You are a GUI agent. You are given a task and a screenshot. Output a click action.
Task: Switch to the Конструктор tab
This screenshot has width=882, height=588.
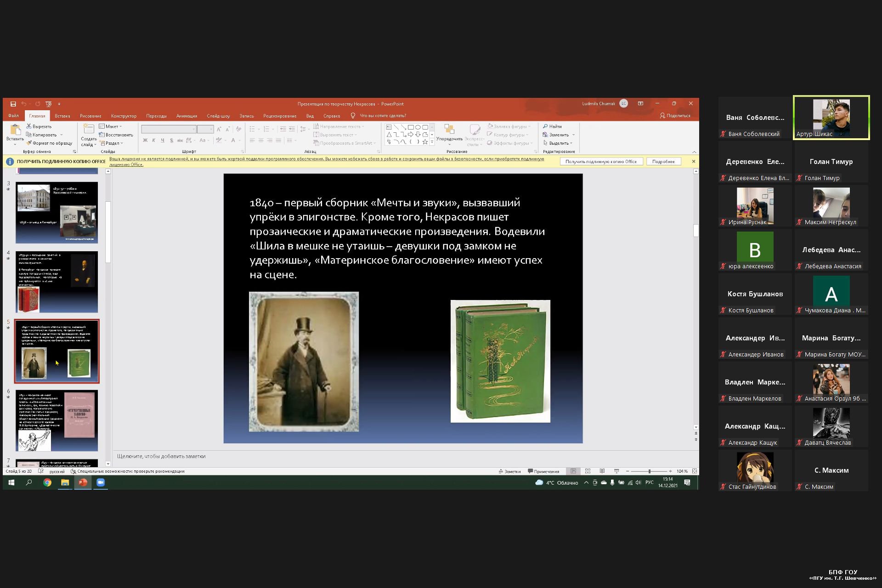tap(124, 116)
